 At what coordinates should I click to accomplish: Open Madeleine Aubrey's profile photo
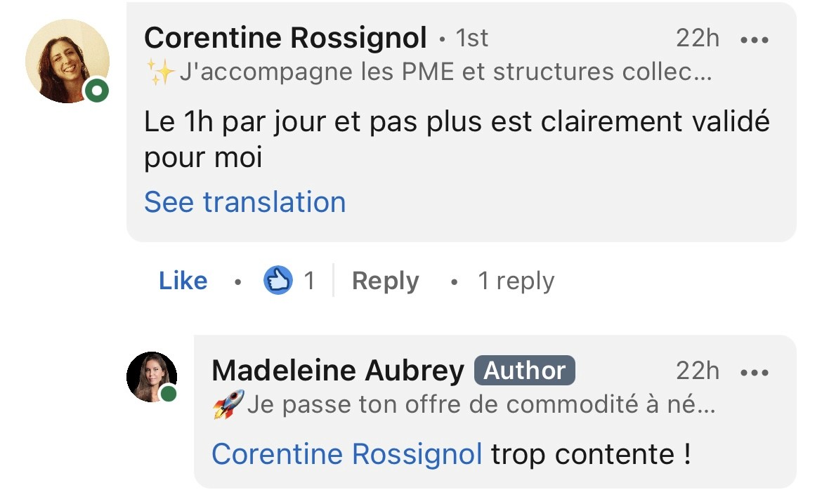coord(152,377)
